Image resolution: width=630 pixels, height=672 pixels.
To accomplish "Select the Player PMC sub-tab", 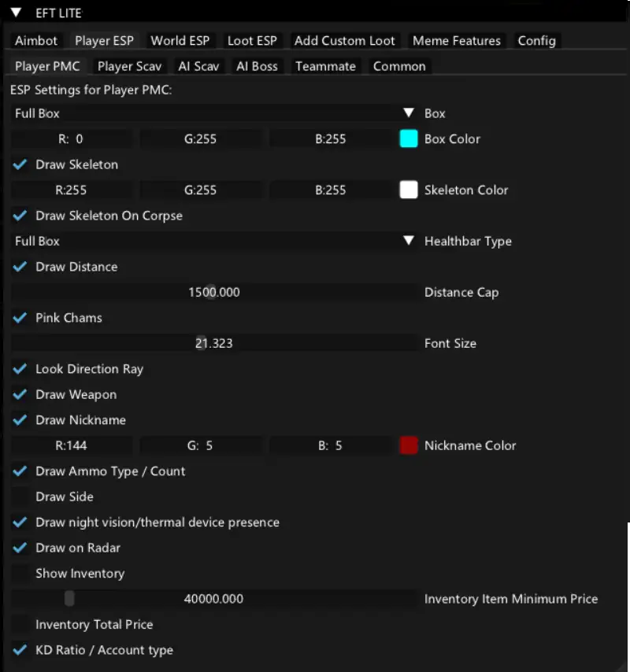I will 47,66.
